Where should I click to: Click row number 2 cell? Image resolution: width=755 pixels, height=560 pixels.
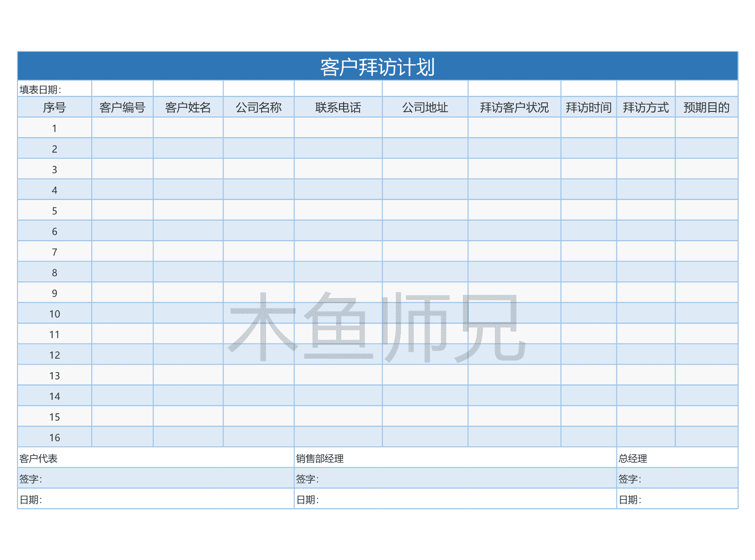tap(55, 148)
